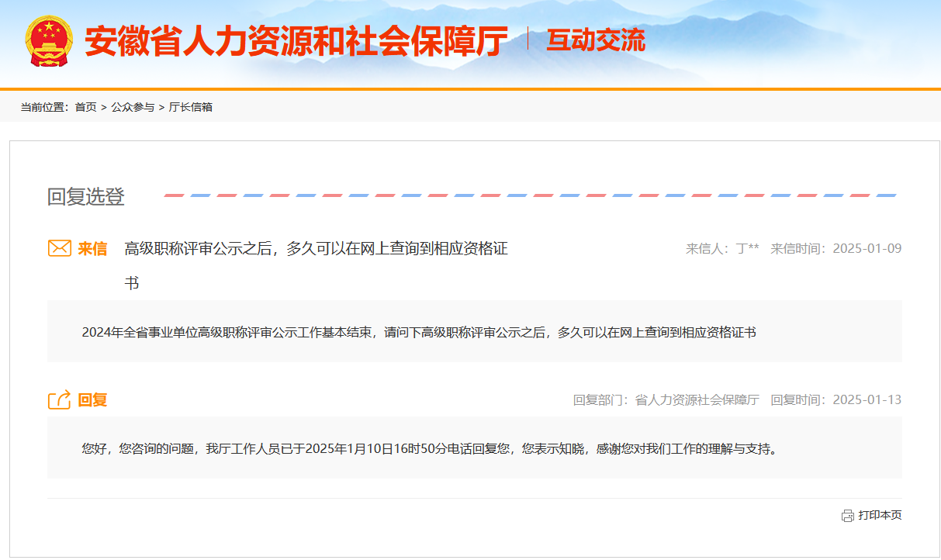Click the letter body starting 2024年全省事业单位

click(x=419, y=333)
